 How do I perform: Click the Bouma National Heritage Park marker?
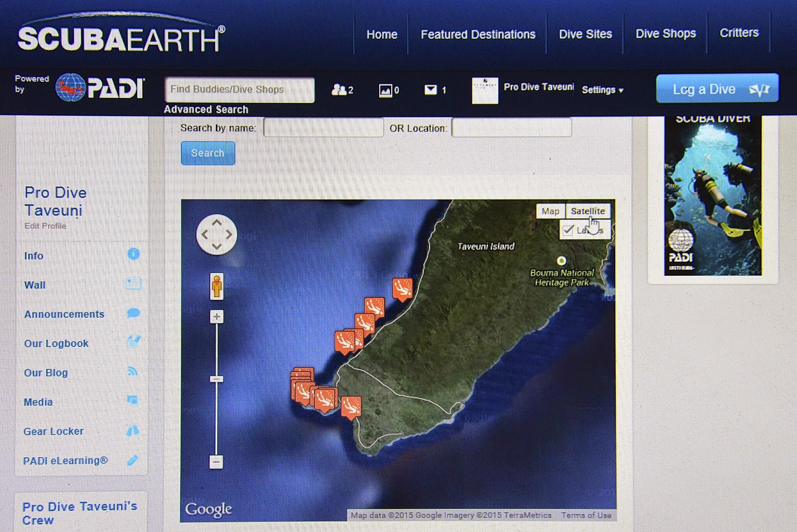[561, 260]
